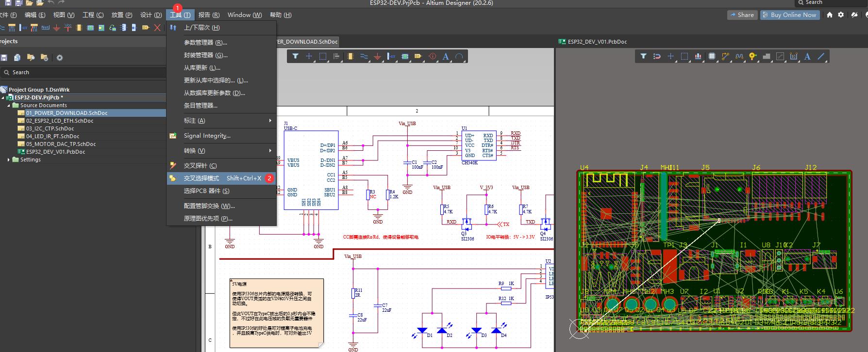Click the Share button

pos(742,15)
